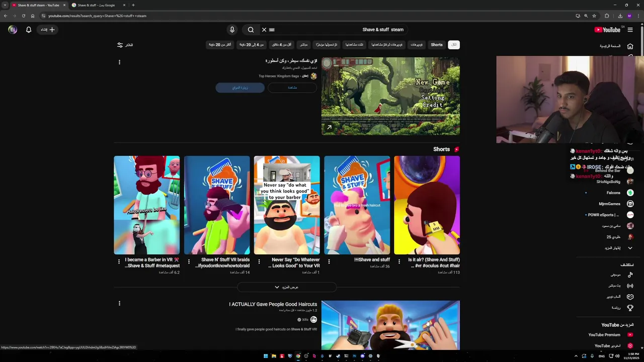
Task: Open the Music explore category
Action: click(x=621, y=275)
